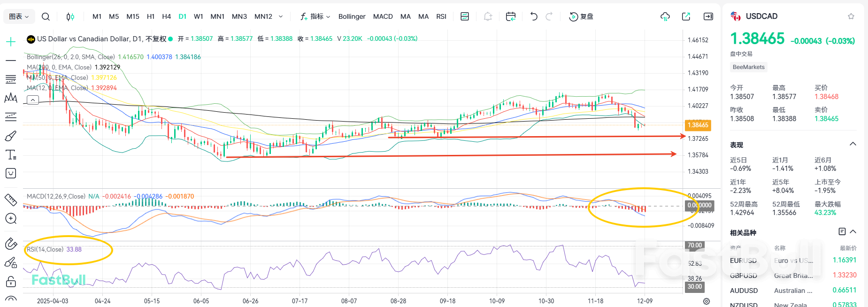Screen dimensions: 868x307
Task: Open the 图表 dropdown menu
Action: (19, 16)
